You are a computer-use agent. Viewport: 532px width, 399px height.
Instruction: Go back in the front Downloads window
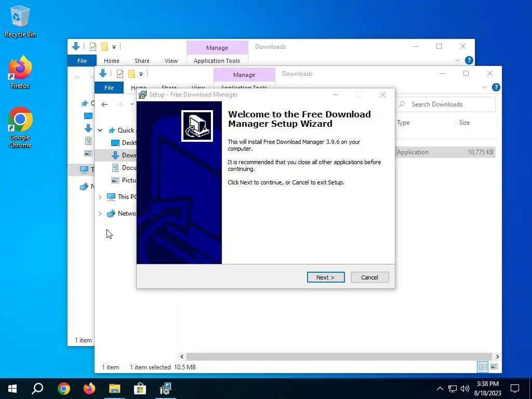tap(104, 104)
